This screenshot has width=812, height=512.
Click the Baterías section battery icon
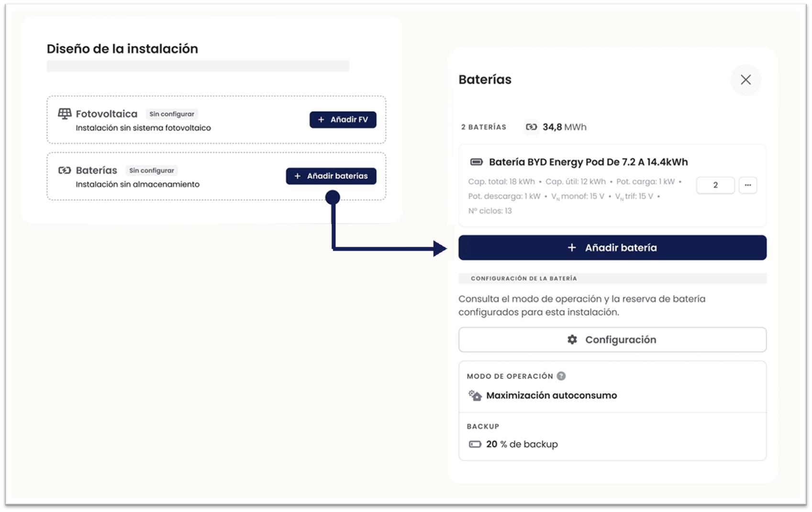click(x=65, y=170)
